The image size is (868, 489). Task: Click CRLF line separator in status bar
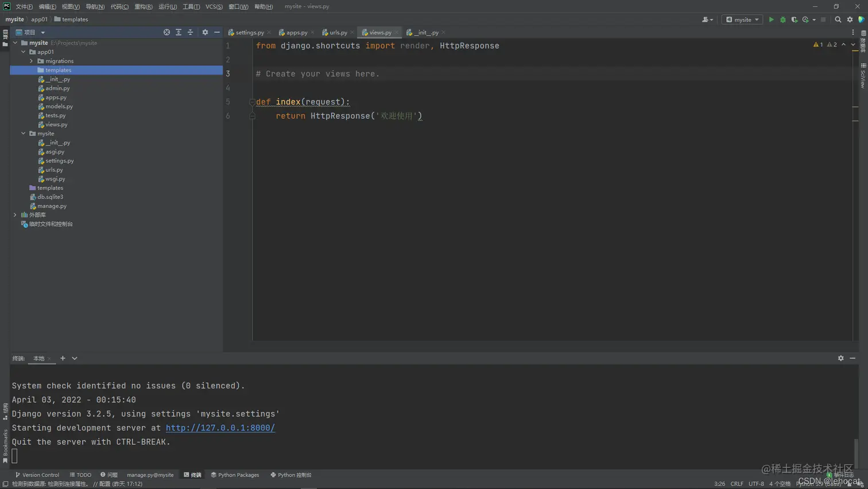click(x=737, y=484)
